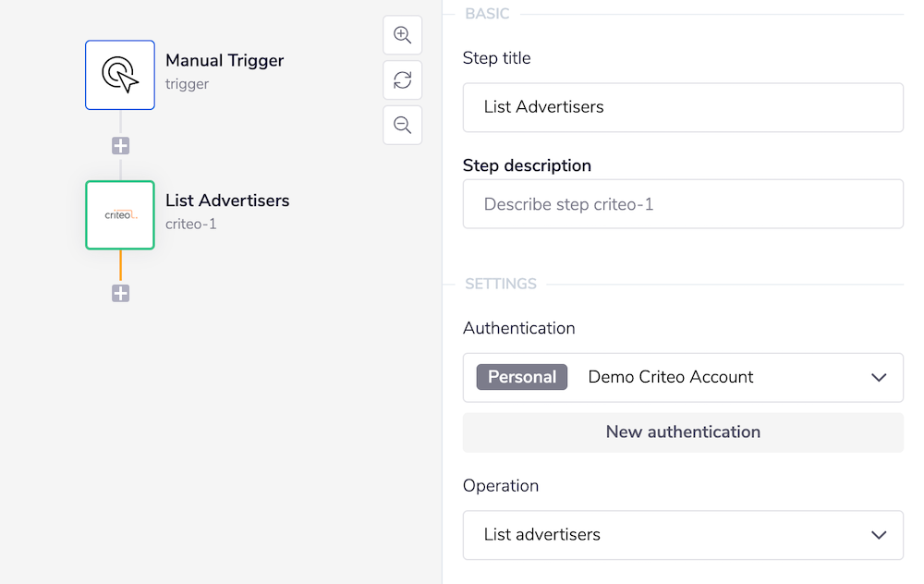Reset the workflow canvas view

(402, 80)
